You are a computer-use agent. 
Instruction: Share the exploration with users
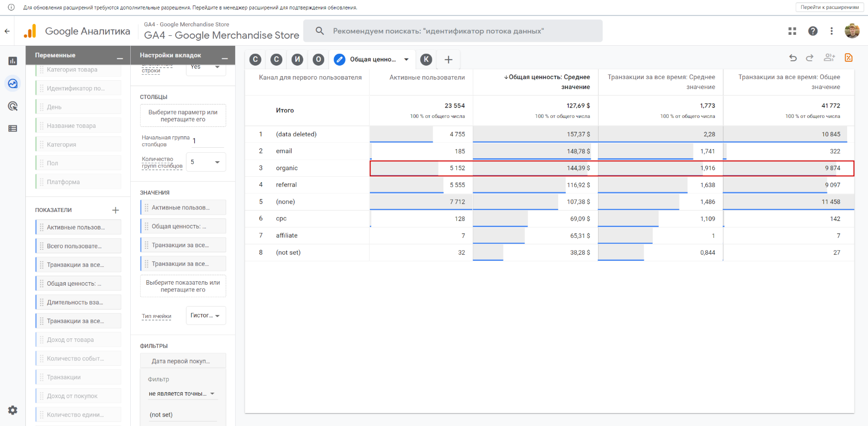click(x=829, y=58)
